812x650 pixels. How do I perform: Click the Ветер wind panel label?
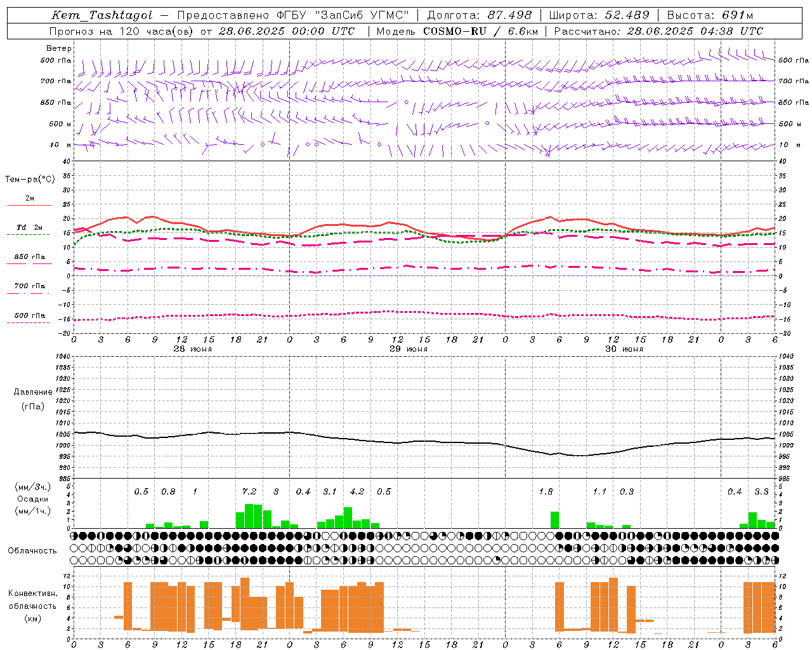(59, 48)
